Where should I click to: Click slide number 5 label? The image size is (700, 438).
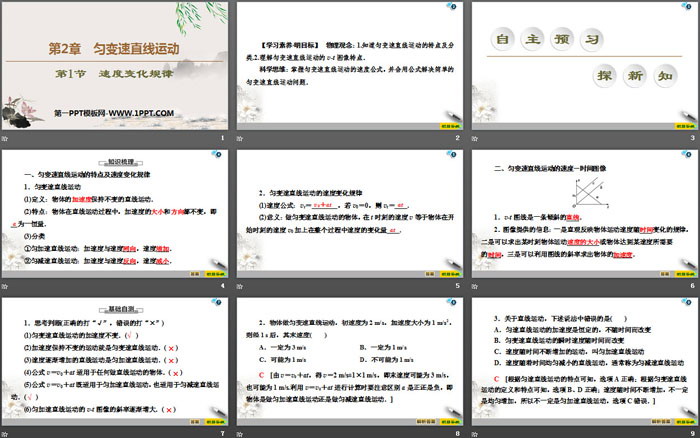(x=458, y=286)
